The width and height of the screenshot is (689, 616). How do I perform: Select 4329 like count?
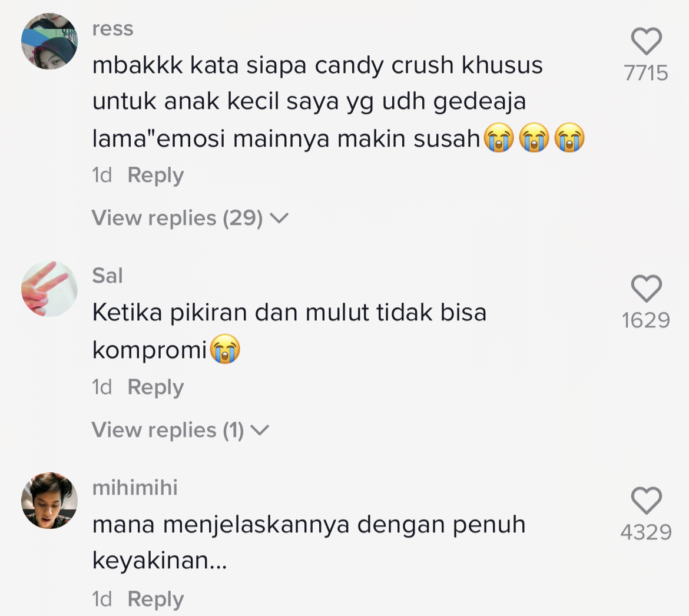[x=646, y=532]
